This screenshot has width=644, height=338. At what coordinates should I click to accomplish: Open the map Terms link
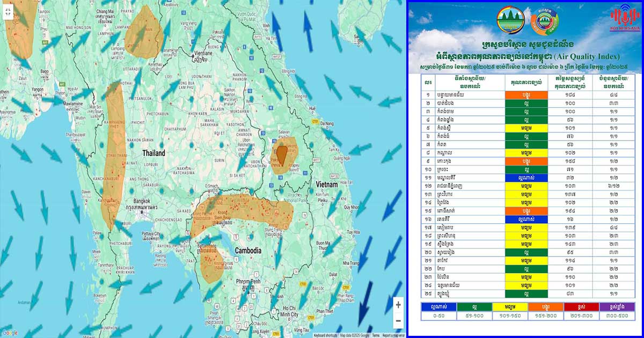pyautogui.click(x=376, y=335)
